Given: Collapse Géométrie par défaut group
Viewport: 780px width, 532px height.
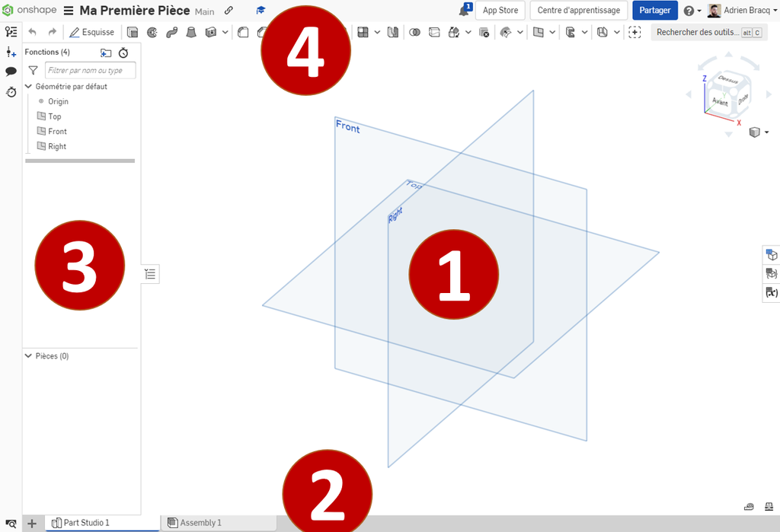Looking at the screenshot, I should click(28, 87).
